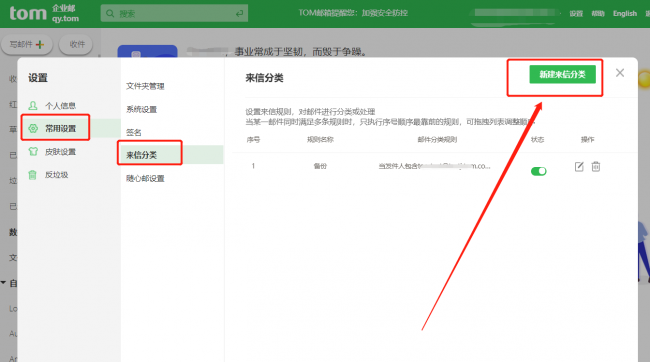Open 随心邮设置 submenu item
Image resolution: width=650 pixels, height=362 pixels.
(x=145, y=179)
